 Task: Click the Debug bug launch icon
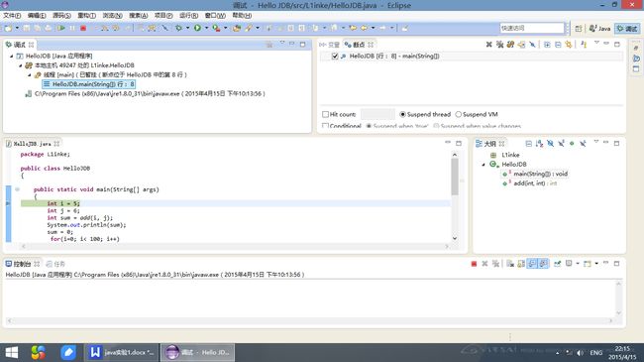click(178, 28)
